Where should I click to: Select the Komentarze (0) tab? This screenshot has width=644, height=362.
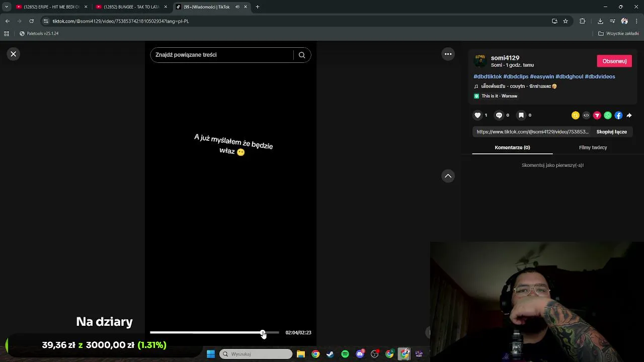tap(512, 147)
